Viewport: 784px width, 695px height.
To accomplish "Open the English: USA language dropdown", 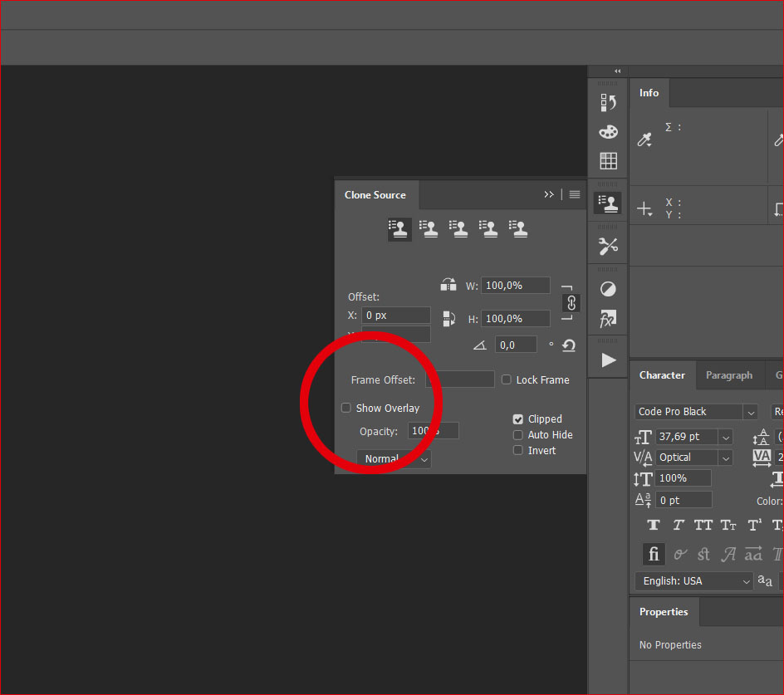I will (693, 581).
